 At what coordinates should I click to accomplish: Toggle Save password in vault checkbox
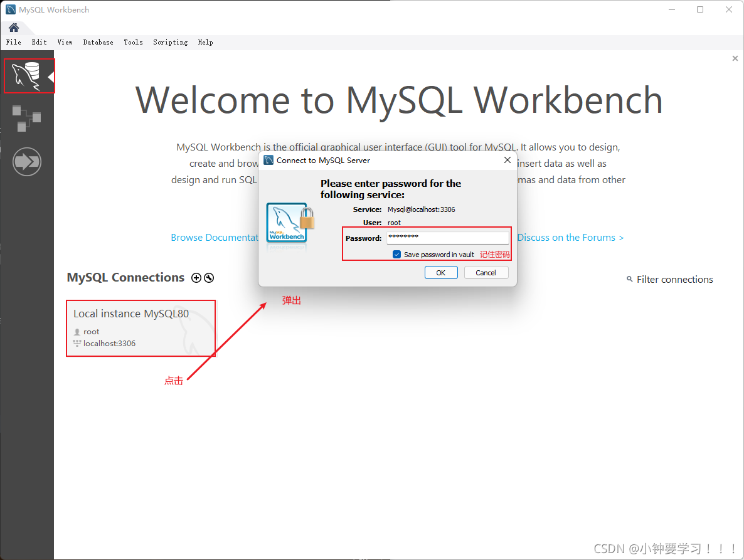(396, 255)
